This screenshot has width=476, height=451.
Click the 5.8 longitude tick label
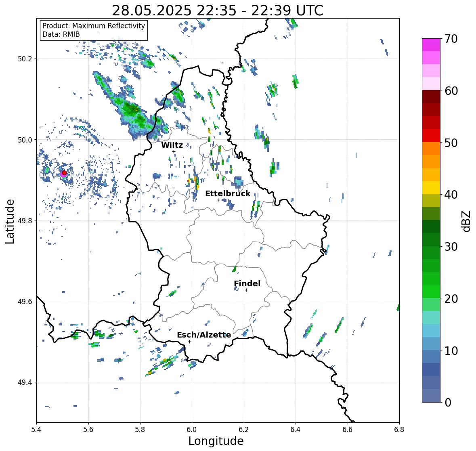140,430
